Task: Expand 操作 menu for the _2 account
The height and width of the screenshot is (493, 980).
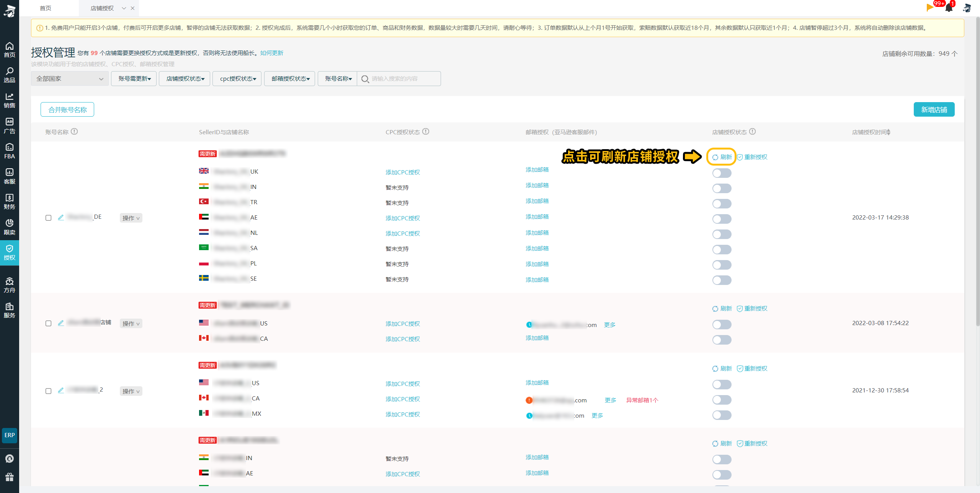Action: point(131,391)
